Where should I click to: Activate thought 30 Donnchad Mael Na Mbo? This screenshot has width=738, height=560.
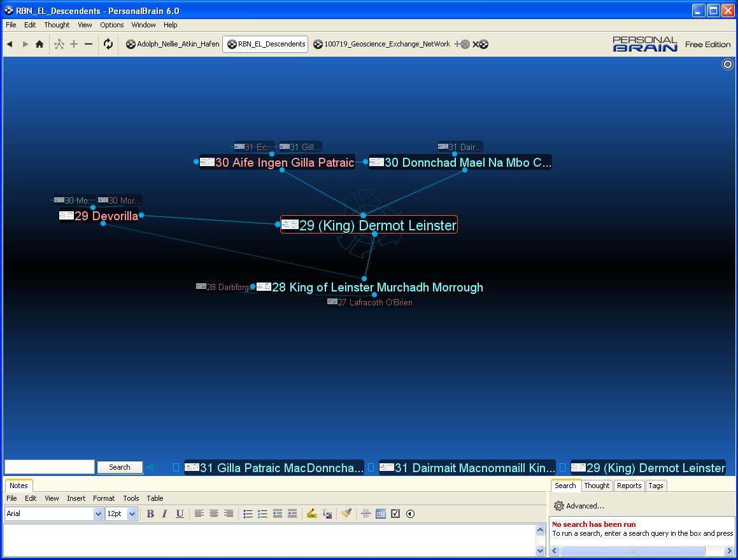click(460, 162)
